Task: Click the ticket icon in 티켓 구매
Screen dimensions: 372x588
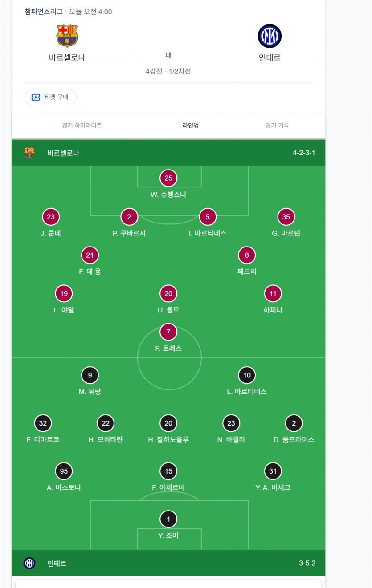Action: click(x=36, y=97)
